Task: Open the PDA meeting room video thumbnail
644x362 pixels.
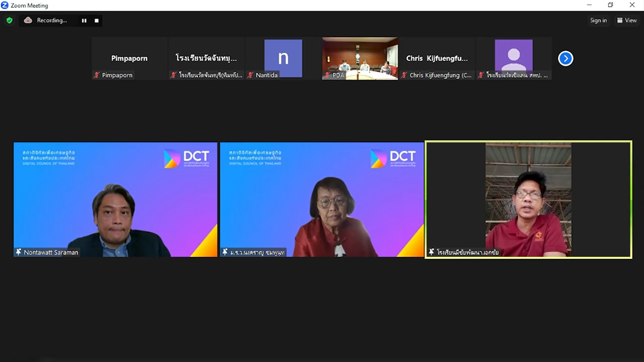Action: click(360, 58)
